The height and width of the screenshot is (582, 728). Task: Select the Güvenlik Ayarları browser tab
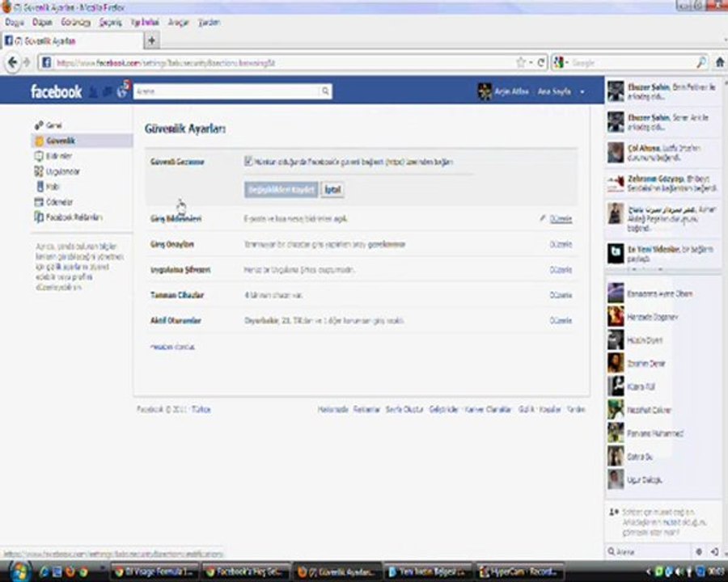tap(73, 41)
